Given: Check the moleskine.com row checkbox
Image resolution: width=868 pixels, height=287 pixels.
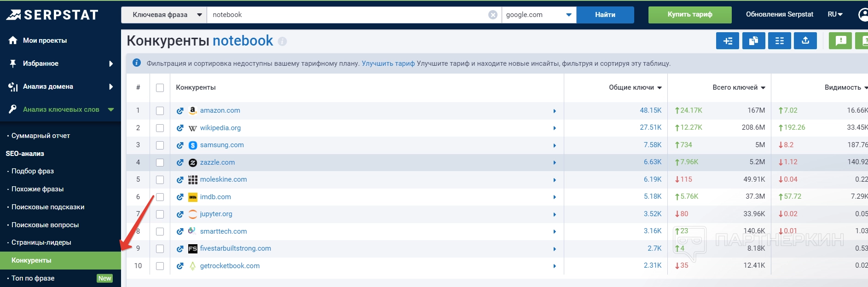Looking at the screenshot, I should pos(160,180).
